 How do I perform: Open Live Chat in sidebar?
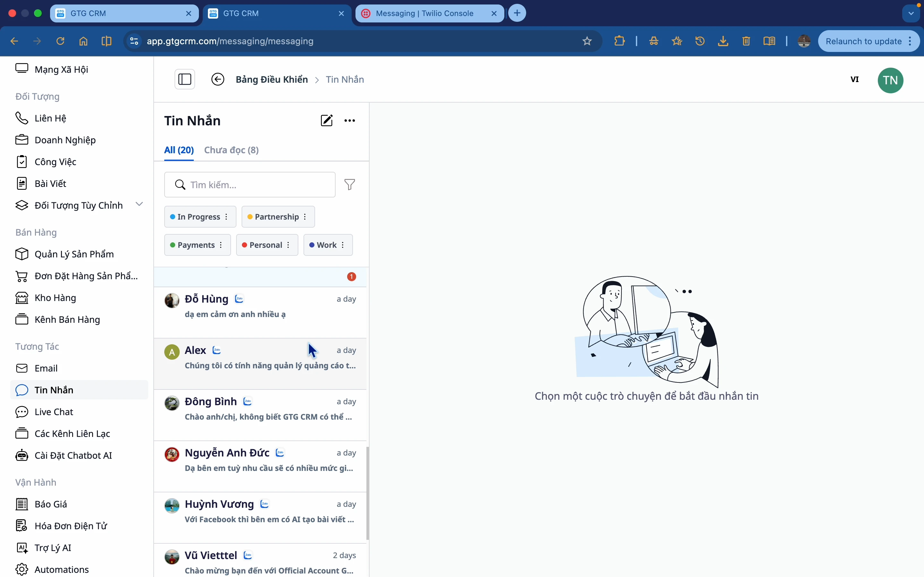54,412
